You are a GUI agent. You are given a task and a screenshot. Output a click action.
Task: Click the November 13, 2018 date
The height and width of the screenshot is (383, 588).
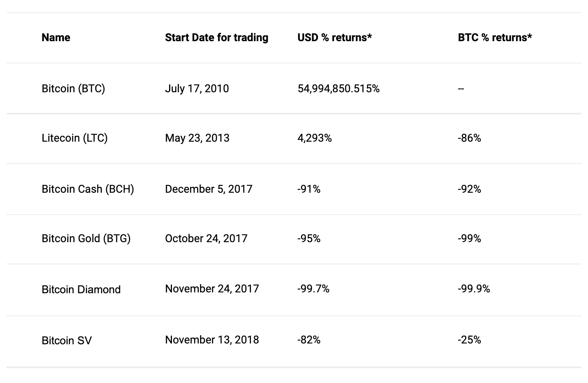pyautogui.click(x=212, y=340)
